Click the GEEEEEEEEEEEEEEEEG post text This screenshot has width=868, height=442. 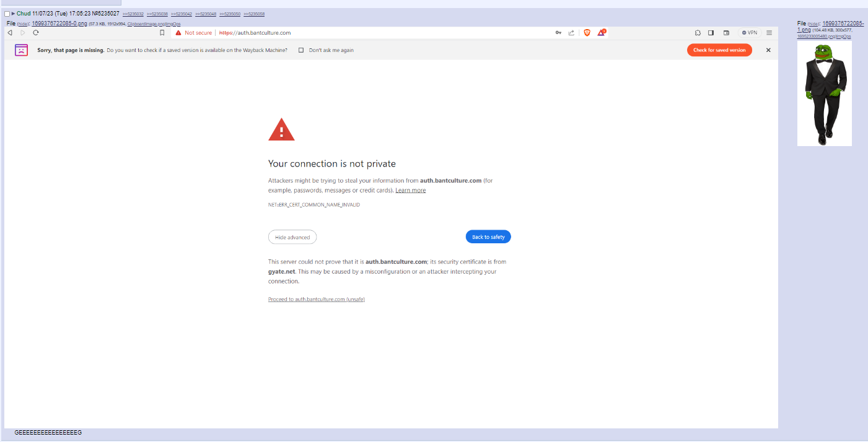(x=48, y=433)
